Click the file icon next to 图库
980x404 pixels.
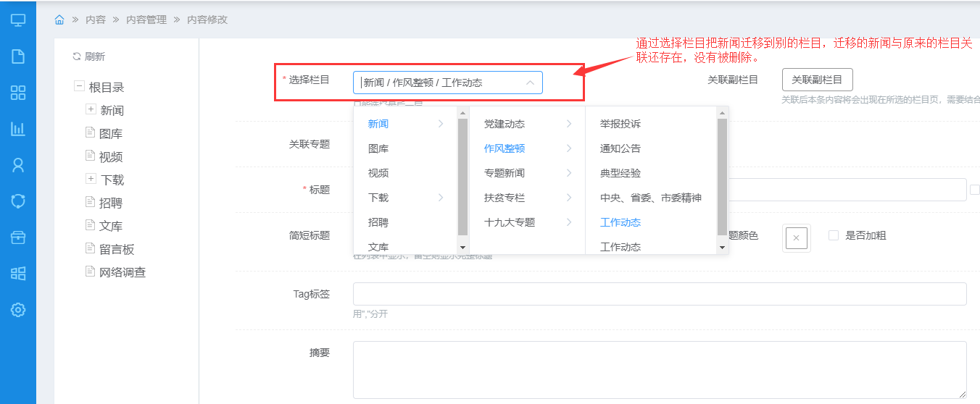pyautogui.click(x=91, y=132)
